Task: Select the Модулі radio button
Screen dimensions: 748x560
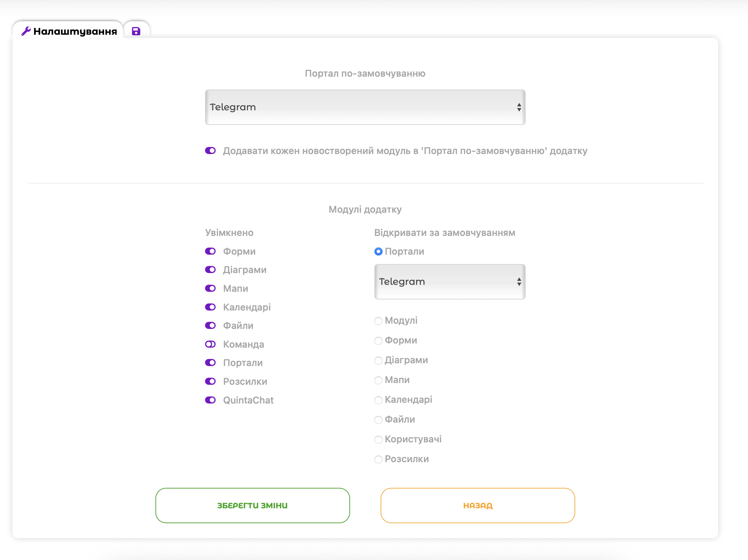Action: click(x=379, y=321)
